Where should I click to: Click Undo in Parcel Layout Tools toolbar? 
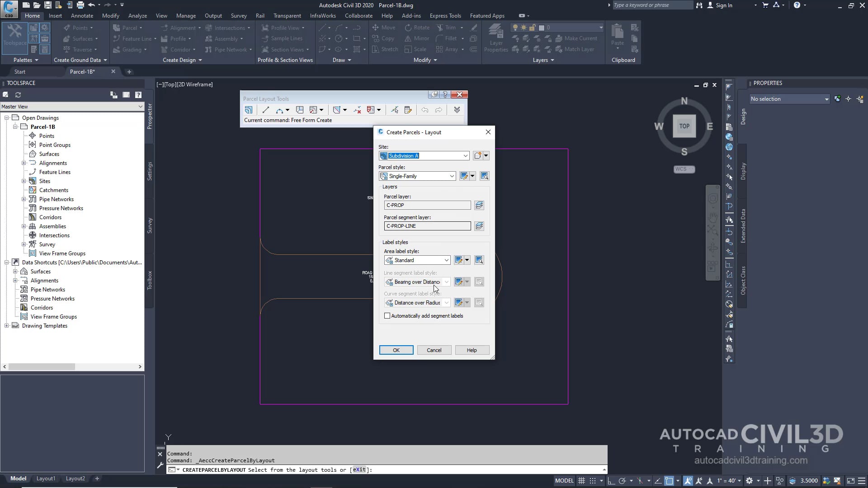(x=425, y=110)
